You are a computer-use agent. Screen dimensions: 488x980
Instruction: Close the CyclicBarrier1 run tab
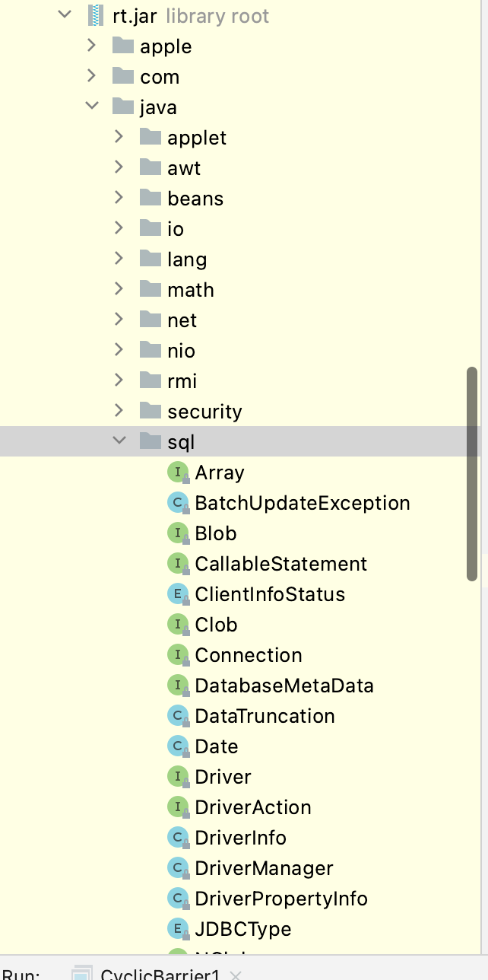236,975
